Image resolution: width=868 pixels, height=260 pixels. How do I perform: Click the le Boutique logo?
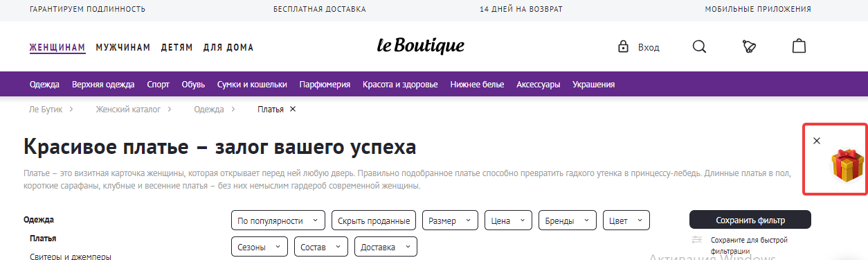421,46
